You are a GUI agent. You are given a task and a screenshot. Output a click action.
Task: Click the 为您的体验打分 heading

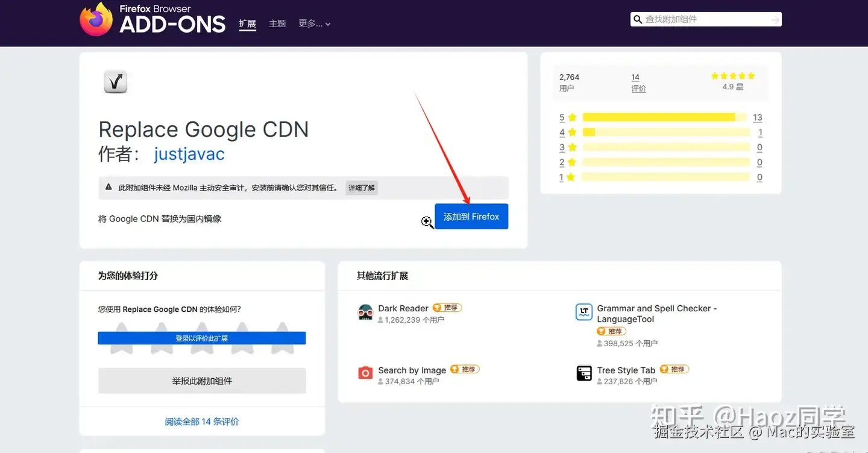[128, 276]
